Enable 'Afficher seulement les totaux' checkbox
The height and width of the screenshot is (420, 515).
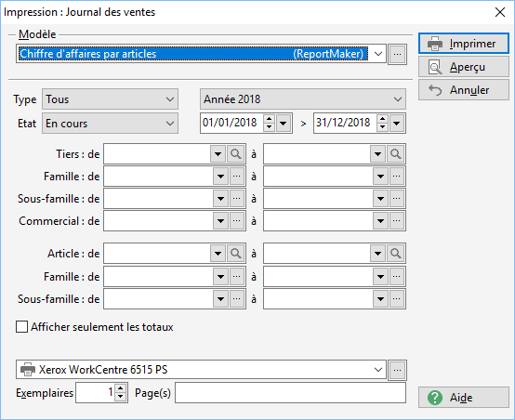[x=21, y=327]
